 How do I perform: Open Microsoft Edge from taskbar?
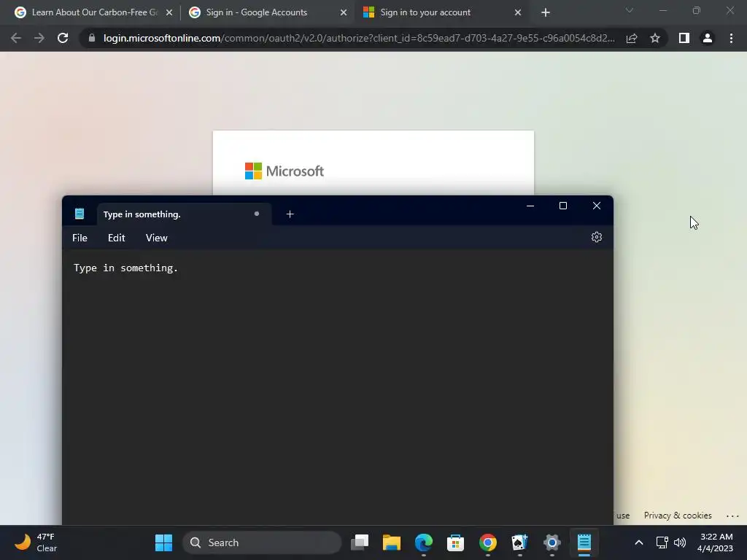(x=424, y=542)
